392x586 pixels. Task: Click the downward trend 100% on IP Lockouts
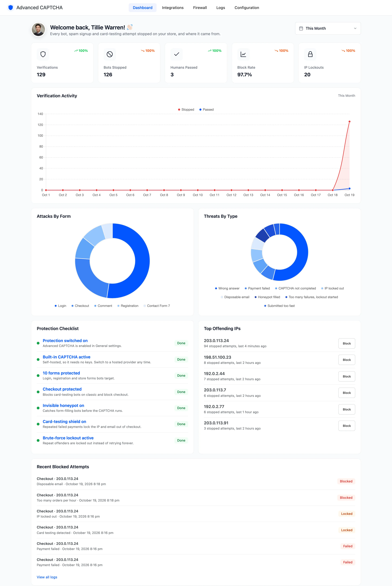348,51
